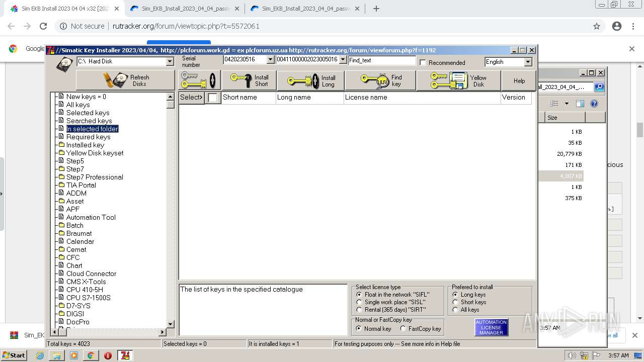The height and width of the screenshot is (362, 644).
Task: Open the Yellow Disk key tool
Action: pyautogui.click(x=458, y=80)
